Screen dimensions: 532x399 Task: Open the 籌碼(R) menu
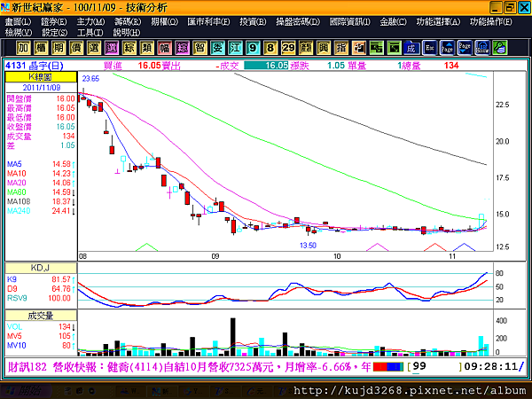[x=128, y=21]
